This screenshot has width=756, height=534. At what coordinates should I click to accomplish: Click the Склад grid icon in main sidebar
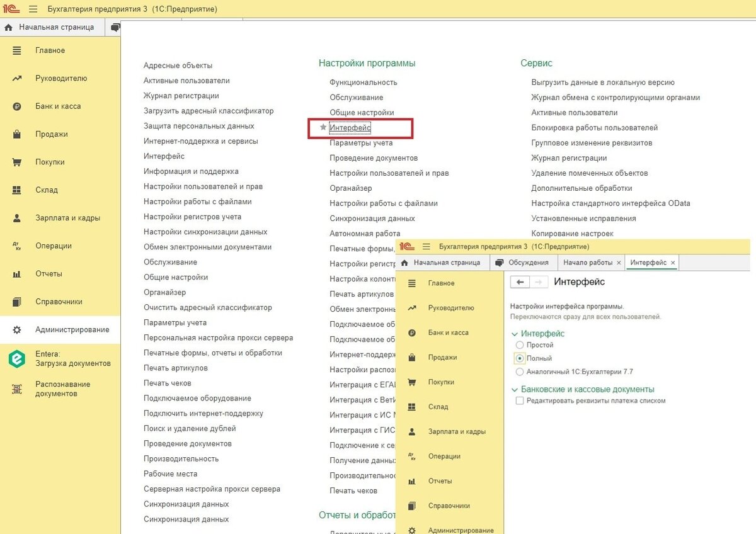point(17,190)
